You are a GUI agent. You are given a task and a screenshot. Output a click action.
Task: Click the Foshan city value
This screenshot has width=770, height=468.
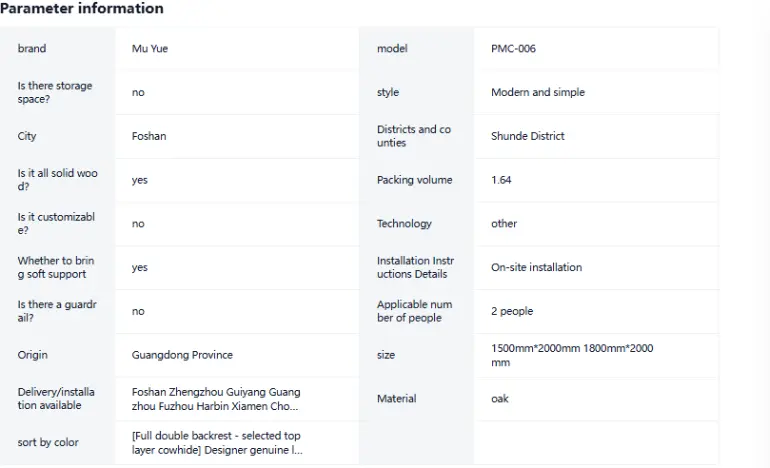149,136
